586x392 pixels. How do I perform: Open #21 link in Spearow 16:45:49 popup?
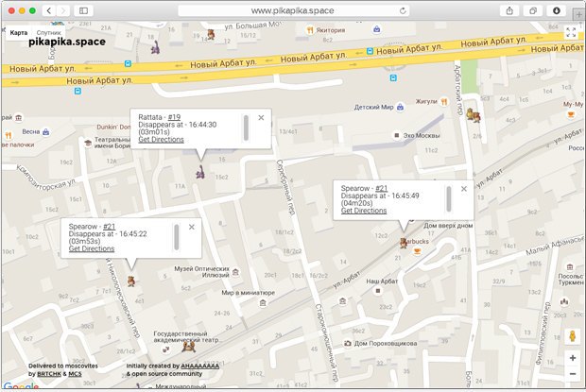[x=381, y=189]
